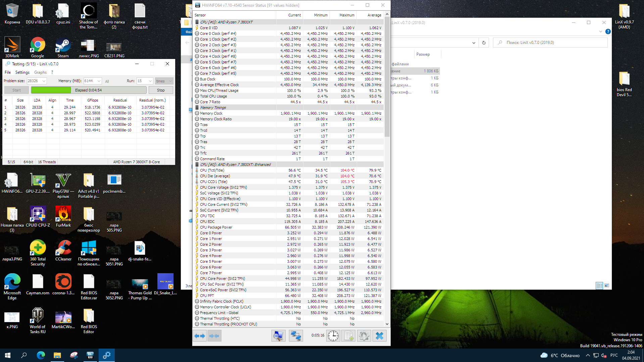Select the Red BIOS Editor folder icon
The image size is (644, 362).
tap(89, 321)
